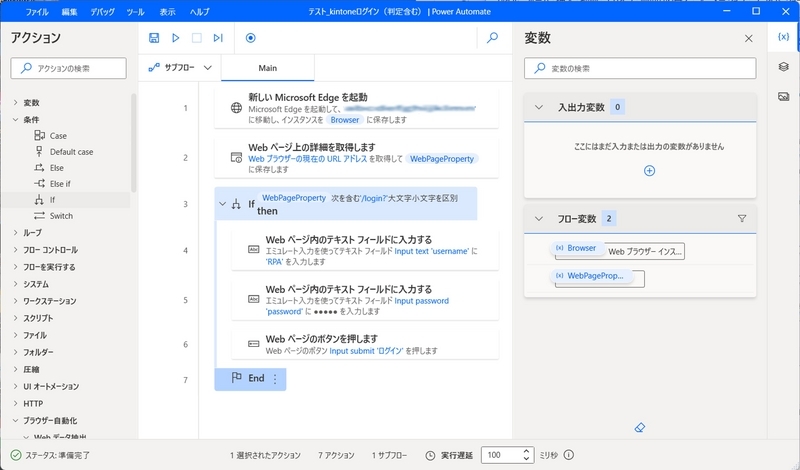
Task: Open the 編集 menu
Action: pyautogui.click(x=69, y=12)
